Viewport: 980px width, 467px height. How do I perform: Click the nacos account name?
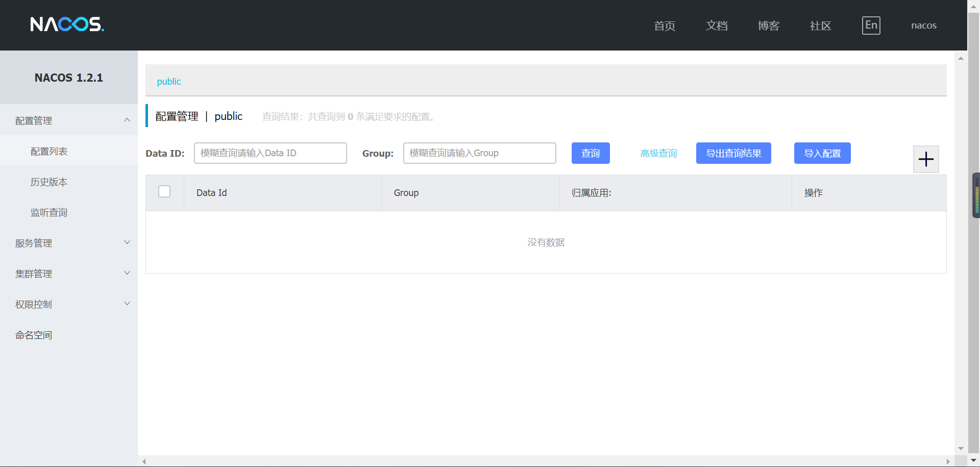(x=923, y=25)
